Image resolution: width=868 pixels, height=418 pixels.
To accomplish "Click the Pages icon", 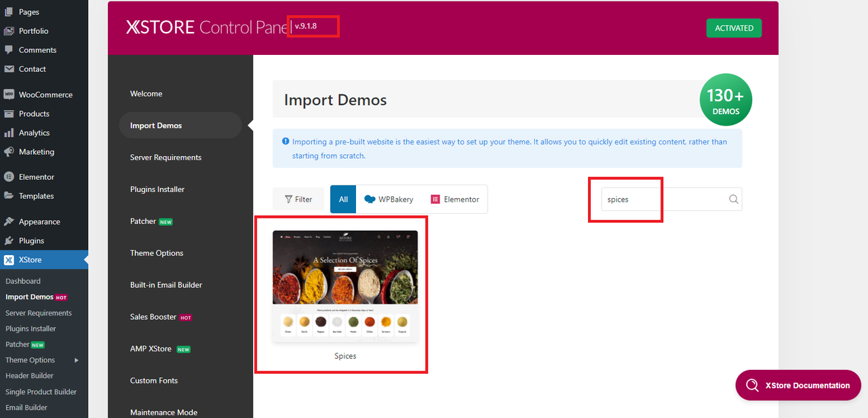I will (x=9, y=12).
